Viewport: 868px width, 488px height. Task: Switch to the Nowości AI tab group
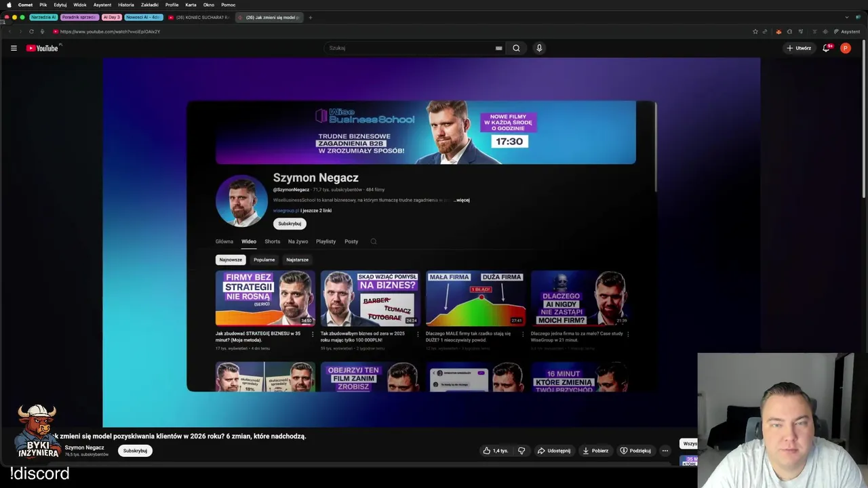tap(143, 17)
